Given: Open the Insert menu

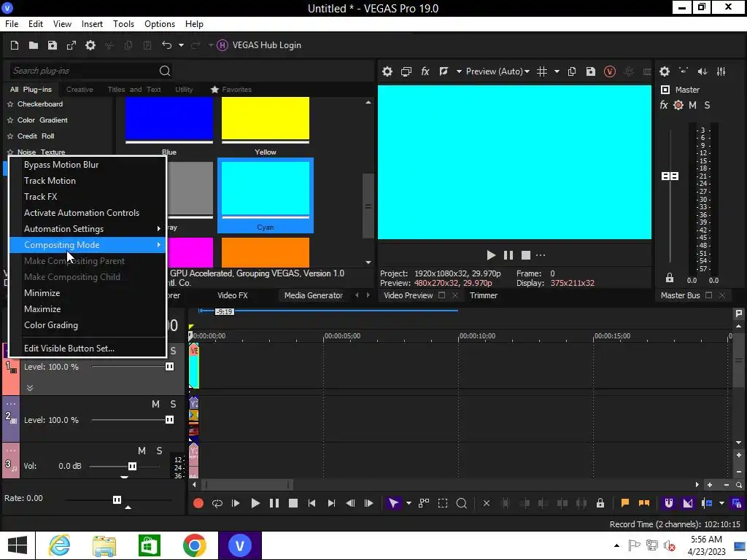Looking at the screenshot, I should tap(92, 24).
